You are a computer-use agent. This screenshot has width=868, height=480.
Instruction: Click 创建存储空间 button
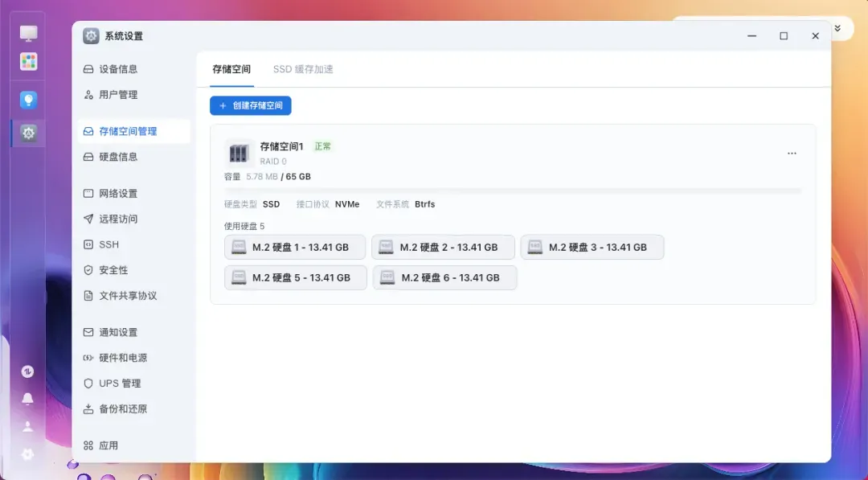(251, 105)
